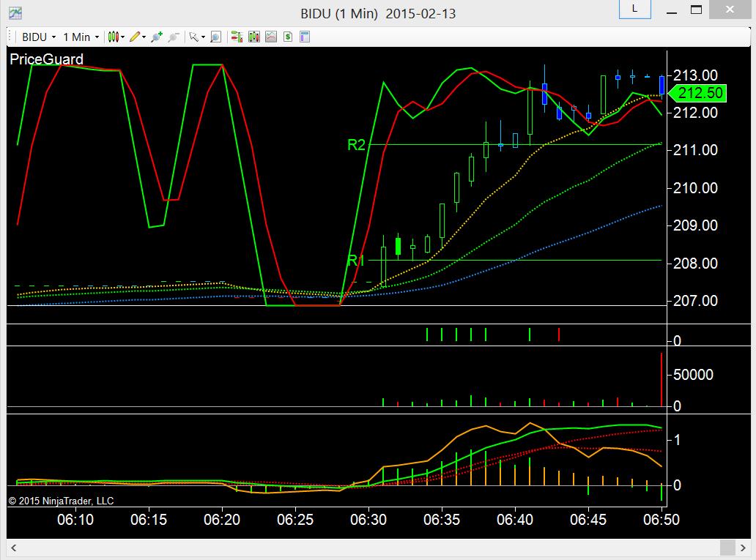Click the 213.00 price axis label
756x560 pixels.
695,75
